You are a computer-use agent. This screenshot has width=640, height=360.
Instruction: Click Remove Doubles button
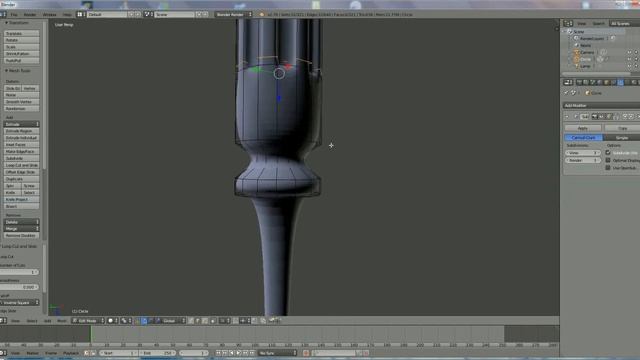click(21, 236)
